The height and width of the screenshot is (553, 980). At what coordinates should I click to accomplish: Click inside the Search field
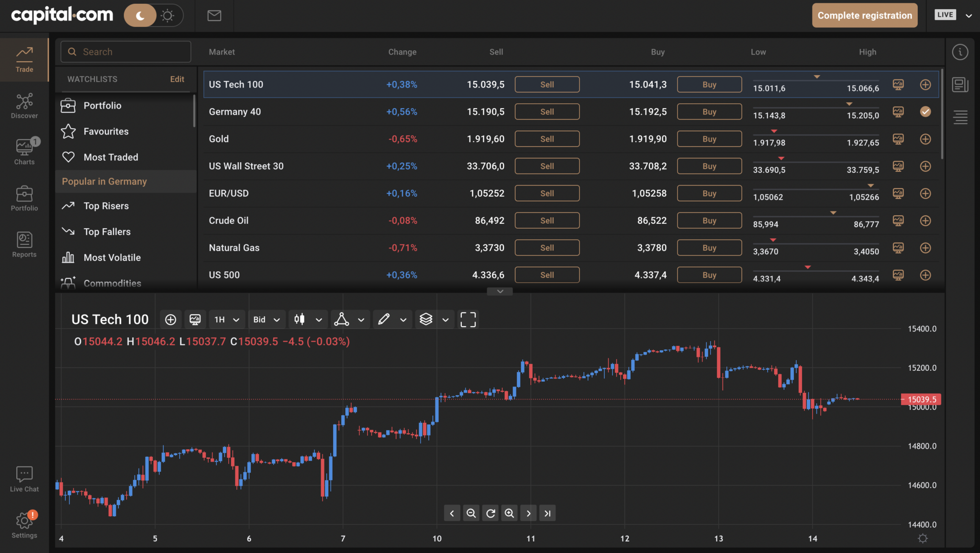pos(125,51)
